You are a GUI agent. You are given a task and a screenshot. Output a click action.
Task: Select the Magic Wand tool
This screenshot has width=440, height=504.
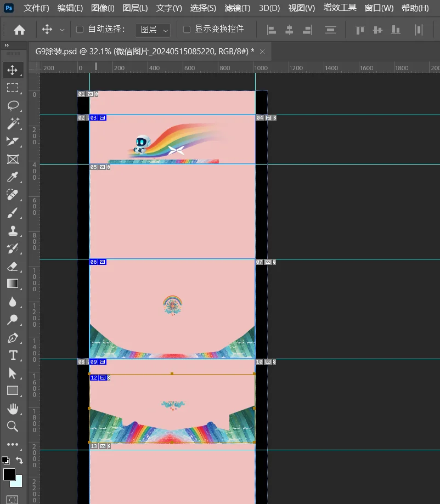[x=12, y=123]
